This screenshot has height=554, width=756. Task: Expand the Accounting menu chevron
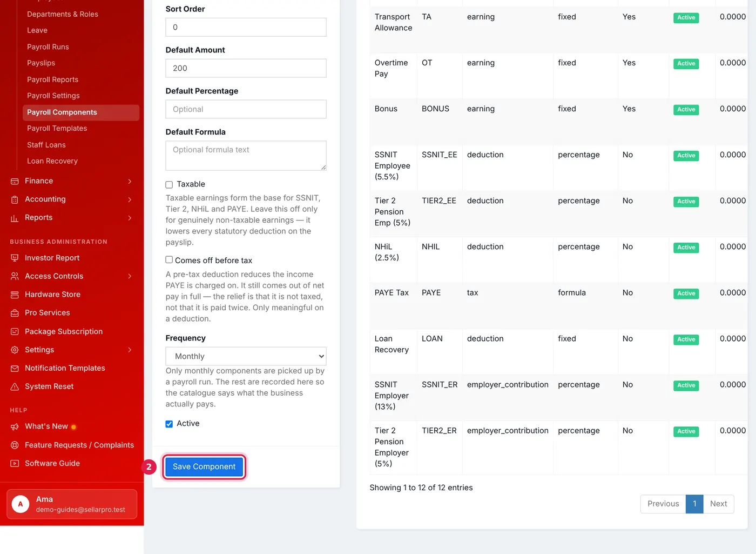[x=130, y=199]
